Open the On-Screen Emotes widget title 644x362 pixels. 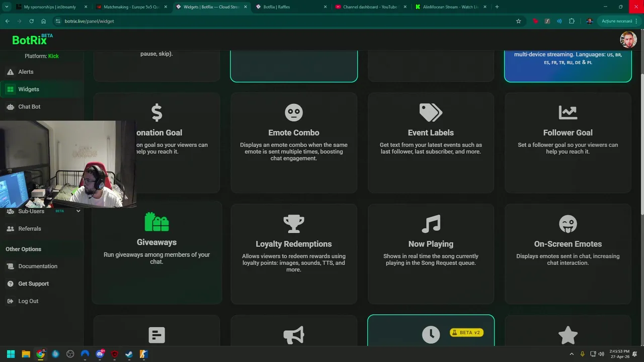coord(568,244)
